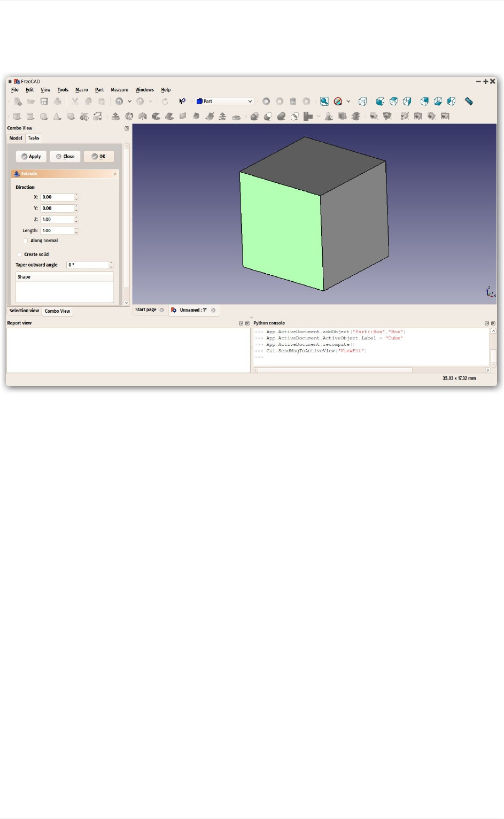Click the Shape list column header
Viewport: 504px width, 819px height.
(65, 277)
